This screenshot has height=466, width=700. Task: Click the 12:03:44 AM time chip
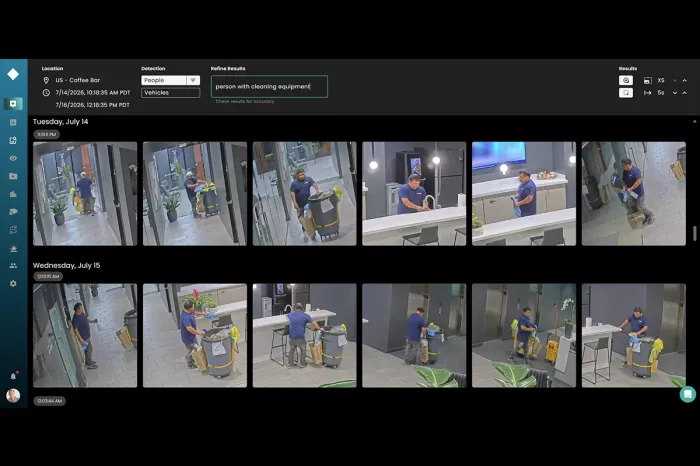pos(49,401)
